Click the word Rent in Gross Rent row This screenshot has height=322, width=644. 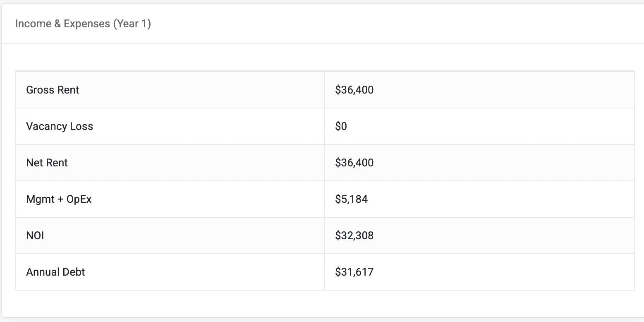tap(67, 90)
